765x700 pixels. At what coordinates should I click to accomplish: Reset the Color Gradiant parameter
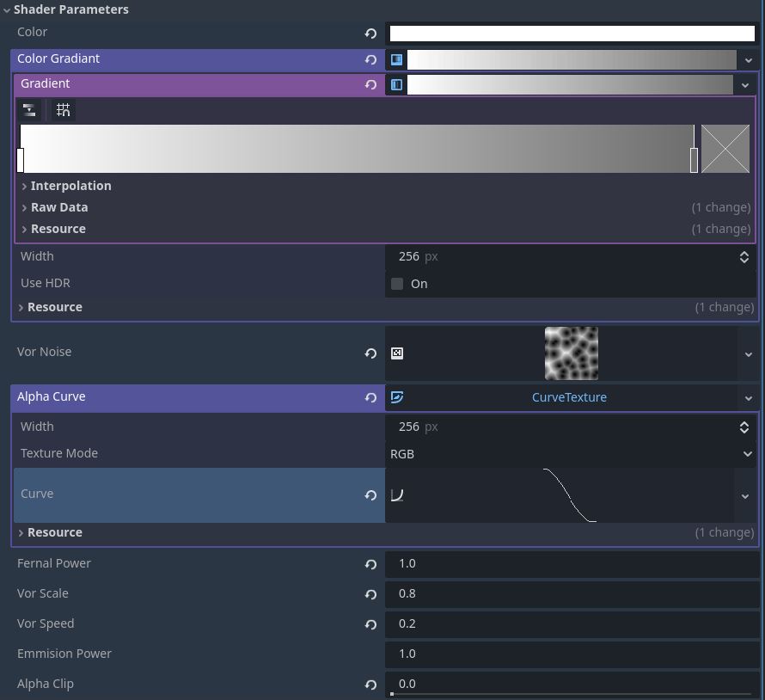tap(370, 59)
